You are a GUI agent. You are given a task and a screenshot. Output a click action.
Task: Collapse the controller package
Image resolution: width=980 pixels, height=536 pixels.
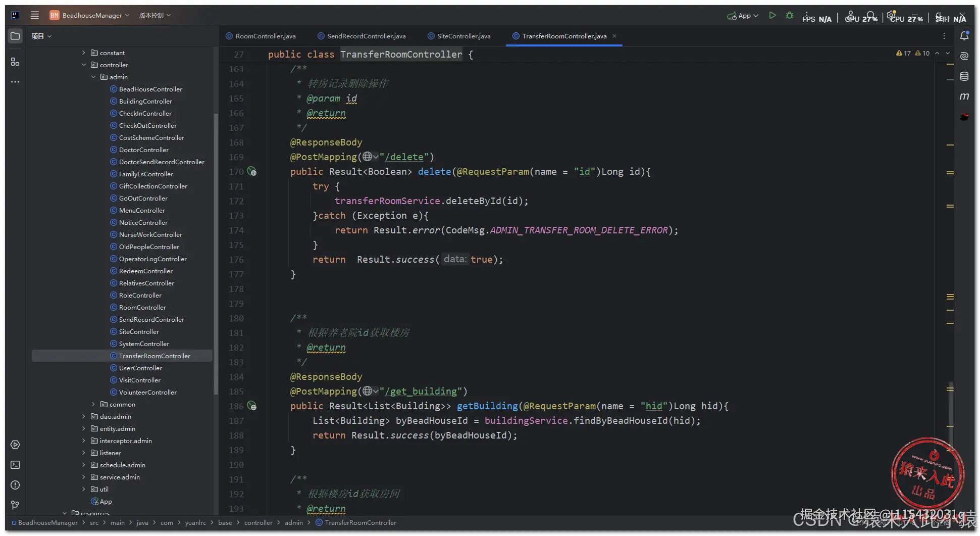[x=84, y=65]
